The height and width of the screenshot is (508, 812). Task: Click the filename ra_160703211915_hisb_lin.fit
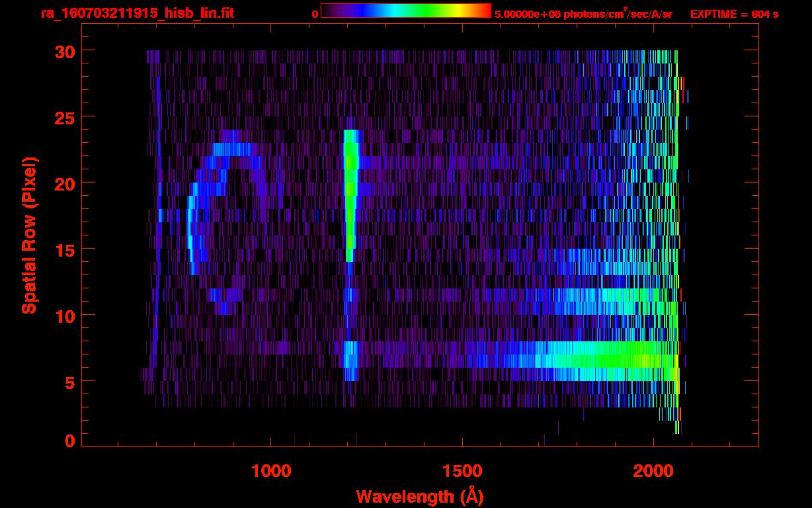(137, 13)
